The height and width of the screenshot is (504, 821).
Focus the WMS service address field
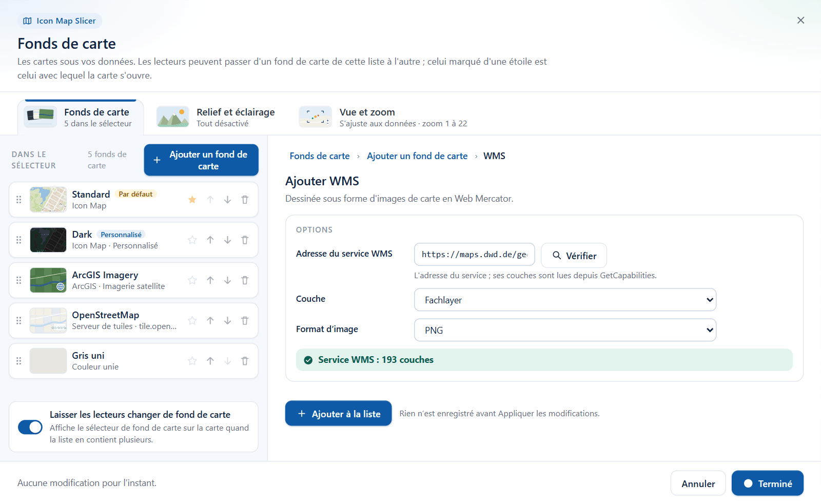(475, 255)
